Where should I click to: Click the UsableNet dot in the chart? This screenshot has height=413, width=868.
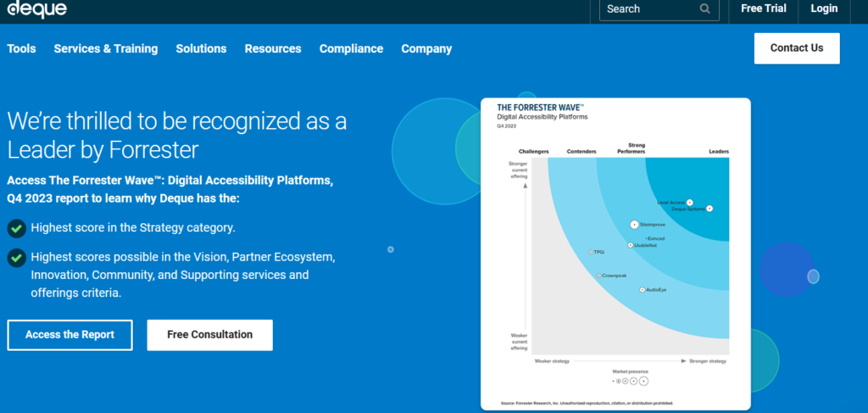tap(630, 245)
